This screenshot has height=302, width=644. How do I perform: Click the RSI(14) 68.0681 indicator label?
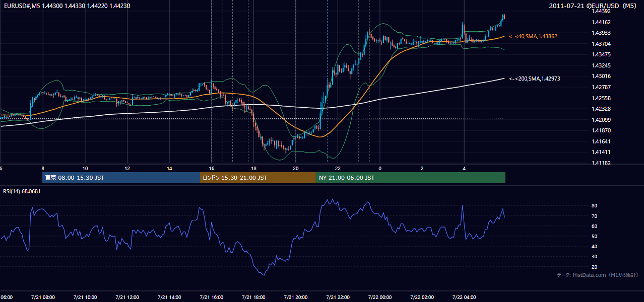coord(22,191)
